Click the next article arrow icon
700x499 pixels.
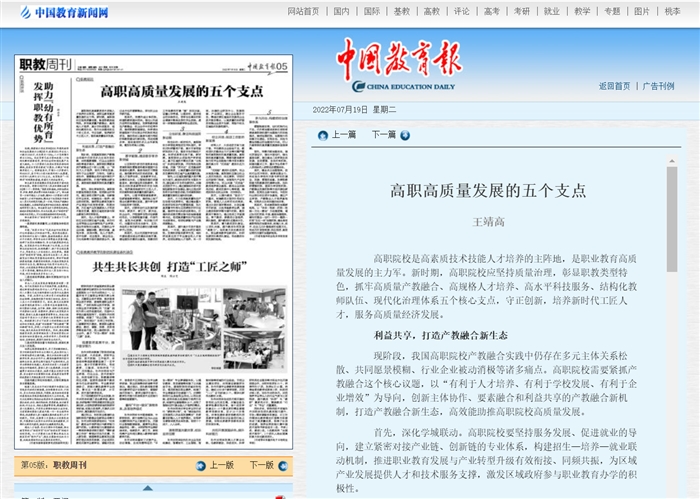click(404, 134)
